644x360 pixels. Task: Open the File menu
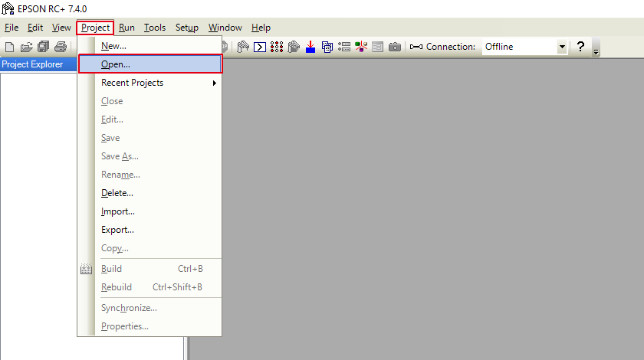coord(11,28)
